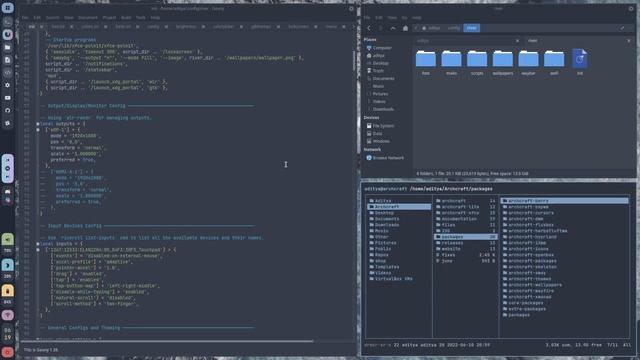
Task: Open the Search menu in Geany
Action: click(52, 18)
